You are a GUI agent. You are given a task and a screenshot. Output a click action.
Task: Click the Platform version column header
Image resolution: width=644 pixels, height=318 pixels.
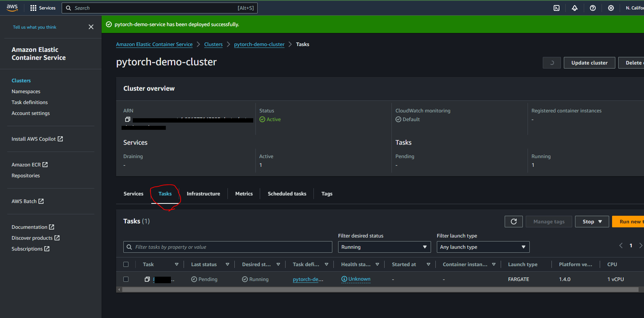click(575, 264)
